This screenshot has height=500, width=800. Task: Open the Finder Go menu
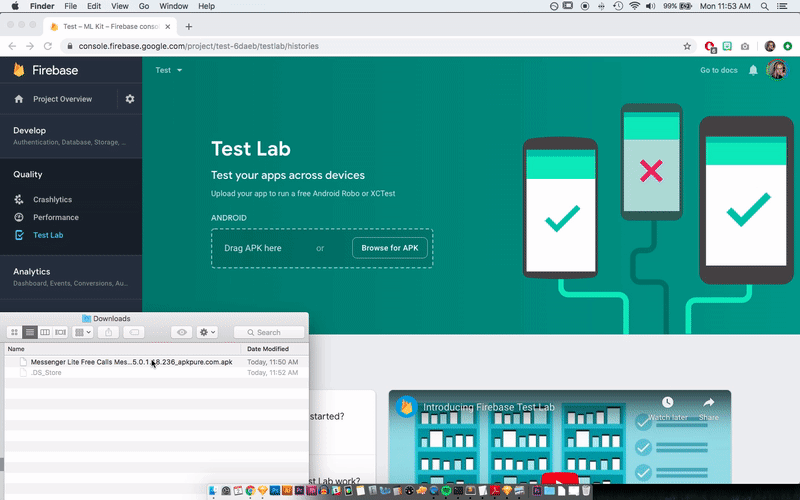144,6
